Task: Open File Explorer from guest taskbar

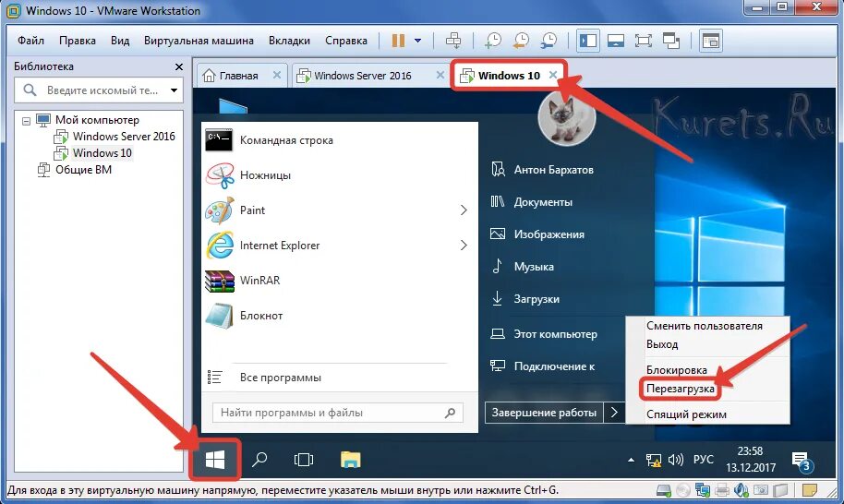Action: click(x=350, y=460)
